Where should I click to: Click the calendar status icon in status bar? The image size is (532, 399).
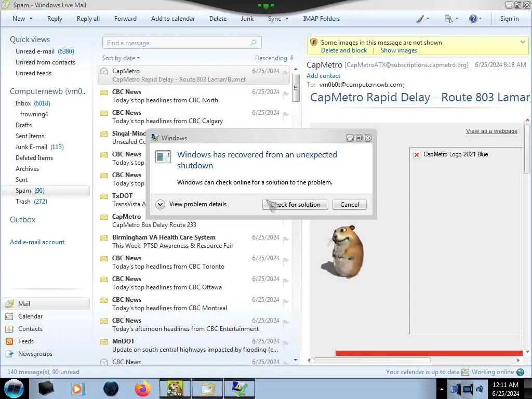coord(465,372)
